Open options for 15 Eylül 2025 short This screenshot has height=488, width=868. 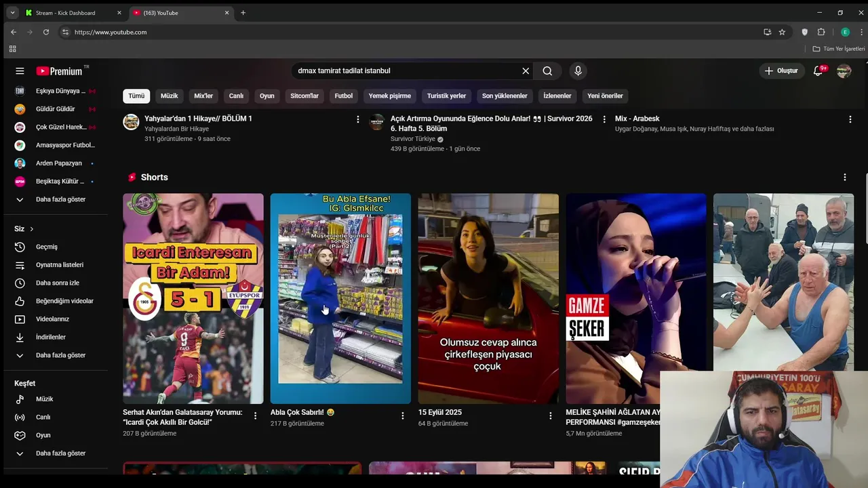pyautogui.click(x=550, y=415)
